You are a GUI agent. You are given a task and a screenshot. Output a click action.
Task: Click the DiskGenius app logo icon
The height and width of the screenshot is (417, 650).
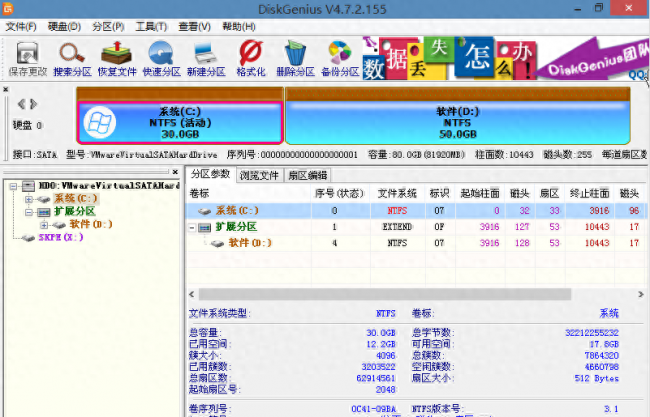click(x=8, y=8)
